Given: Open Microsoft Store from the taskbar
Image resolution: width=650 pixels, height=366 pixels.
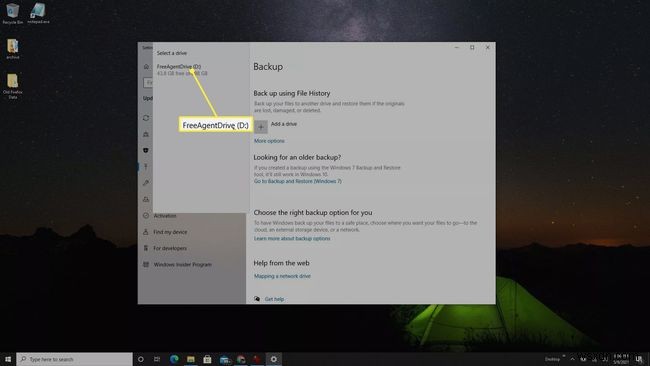Looking at the screenshot, I should coord(207,359).
